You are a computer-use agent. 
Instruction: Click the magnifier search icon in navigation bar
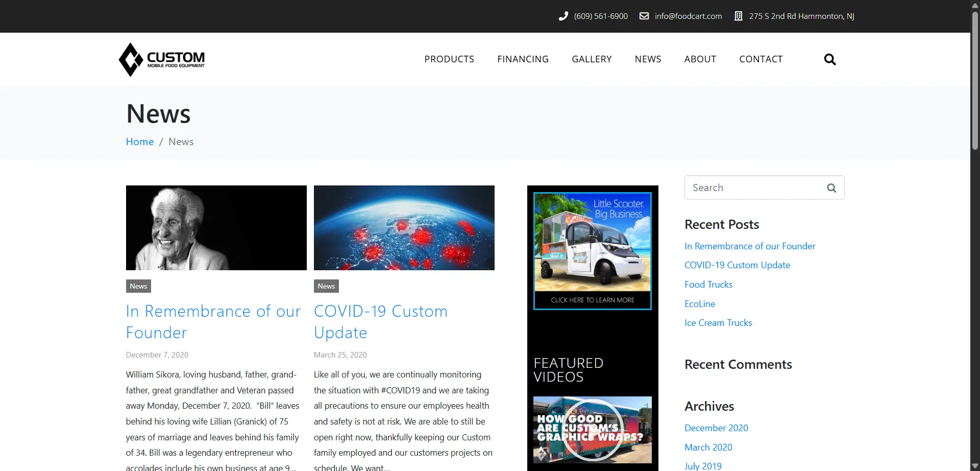tap(829, 60)
